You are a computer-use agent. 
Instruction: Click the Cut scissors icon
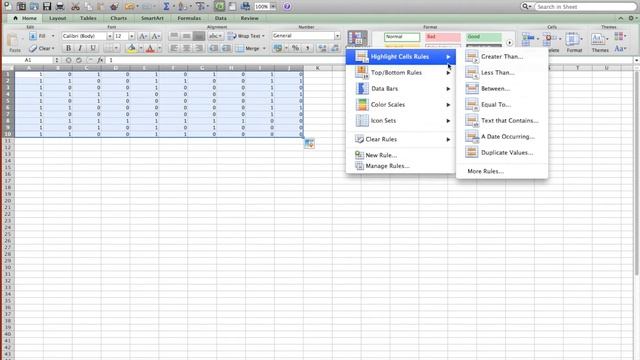(x=75, y=7)
